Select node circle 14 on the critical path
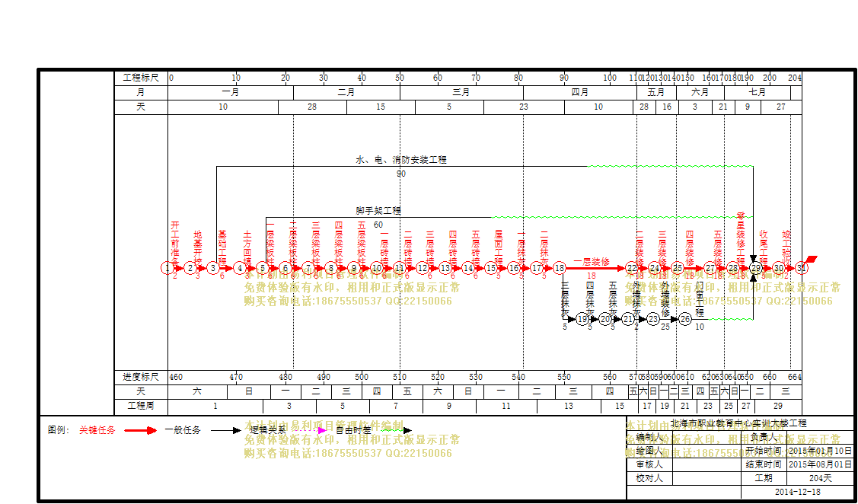858x504 pixels. coord(468,268)
